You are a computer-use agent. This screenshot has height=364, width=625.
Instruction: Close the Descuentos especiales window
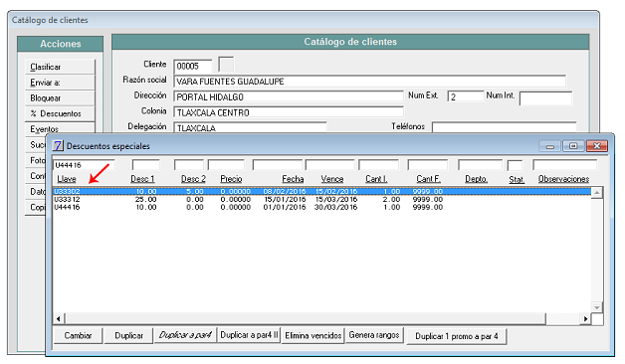click(x=597, y=146)
